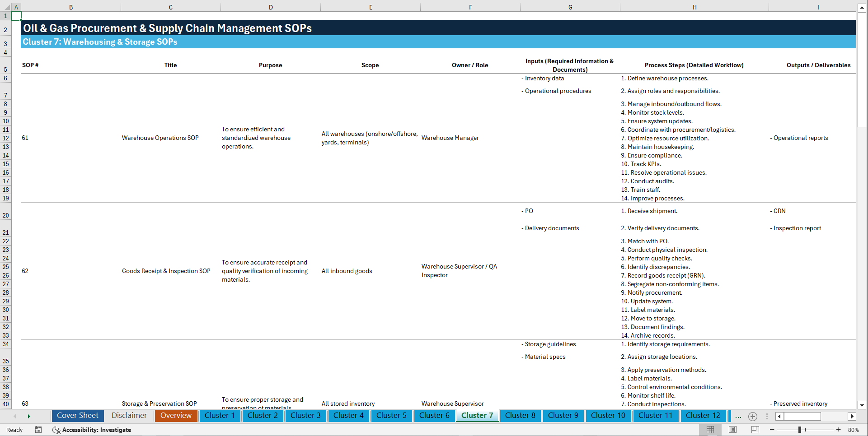Image resolution: width=868 pixels, height=436 pixels.
Task: Switch to the Cluster 12 sheet tab
Action: tap(703, 416)
